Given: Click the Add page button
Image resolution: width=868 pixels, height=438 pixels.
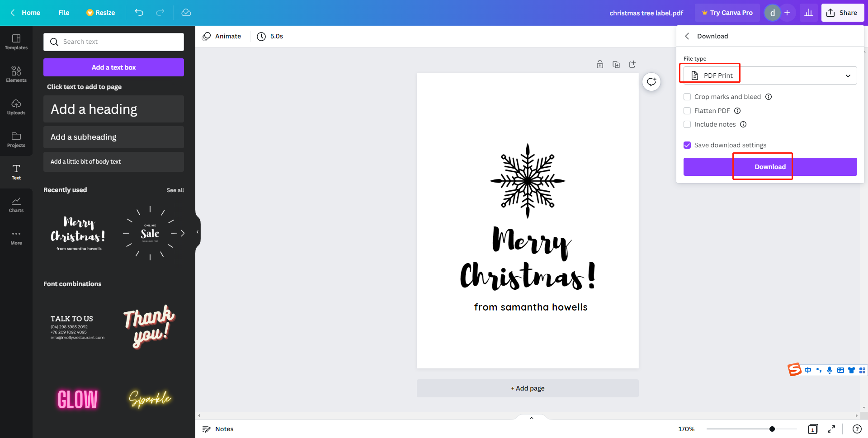Looking at the screenshot, I should (528, 388).
